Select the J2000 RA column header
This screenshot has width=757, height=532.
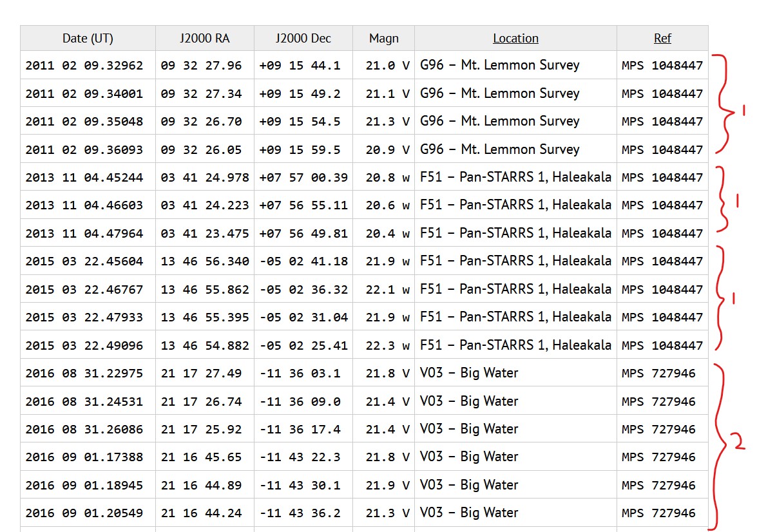[x=204, y=39]
